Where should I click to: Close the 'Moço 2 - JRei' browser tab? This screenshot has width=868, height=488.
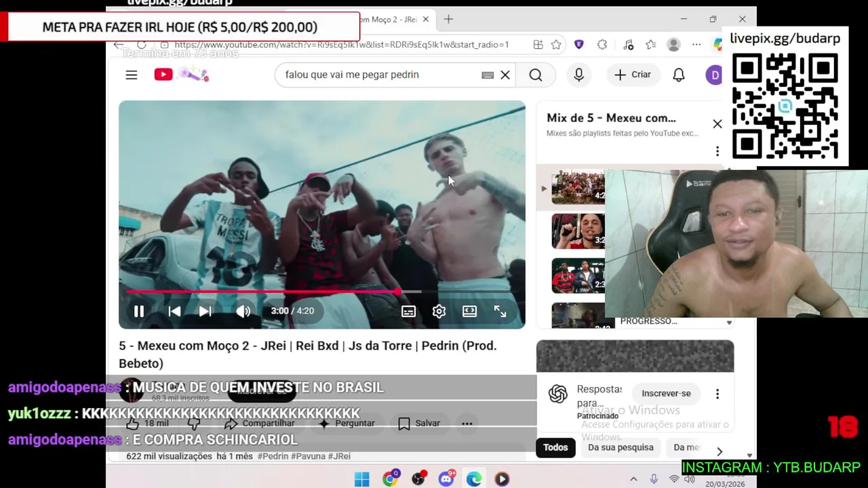click(425, 19)
